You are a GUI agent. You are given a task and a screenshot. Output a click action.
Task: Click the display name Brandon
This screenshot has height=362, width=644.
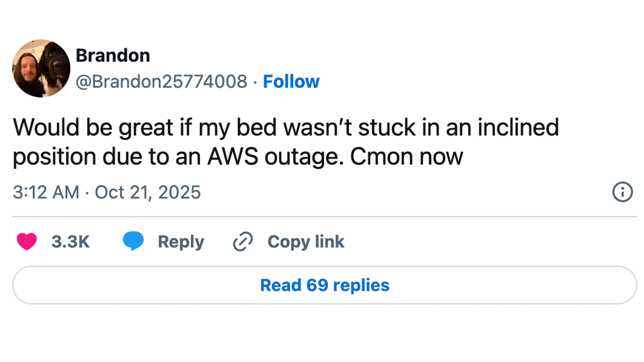click(113, 56)
